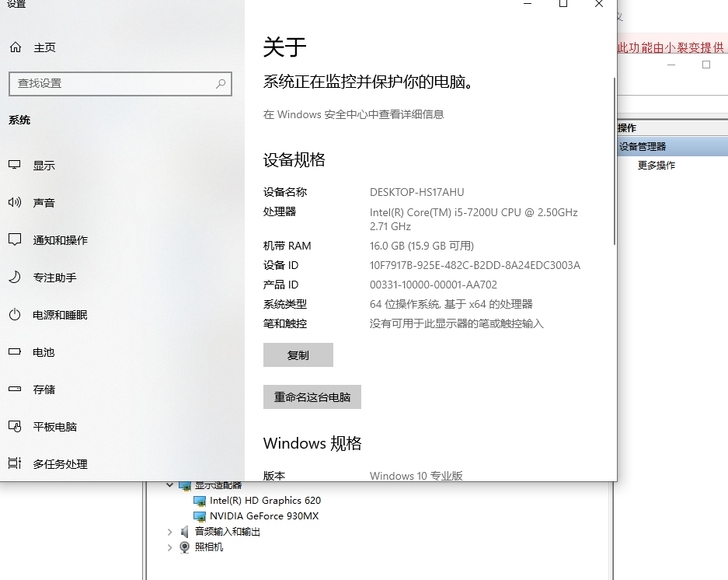Click the 声音 speaker icon in sidebar
728x580 pixels.
14,202
